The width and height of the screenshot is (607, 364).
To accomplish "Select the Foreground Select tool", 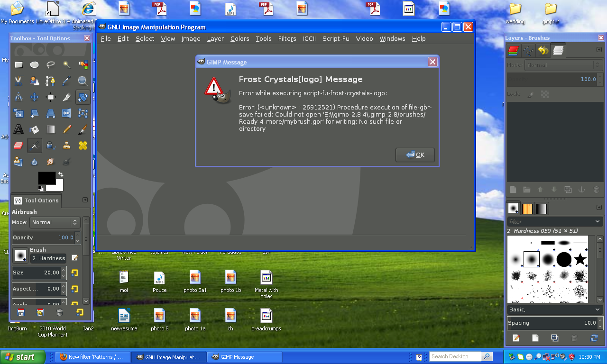I will click(x=35, y=81).
